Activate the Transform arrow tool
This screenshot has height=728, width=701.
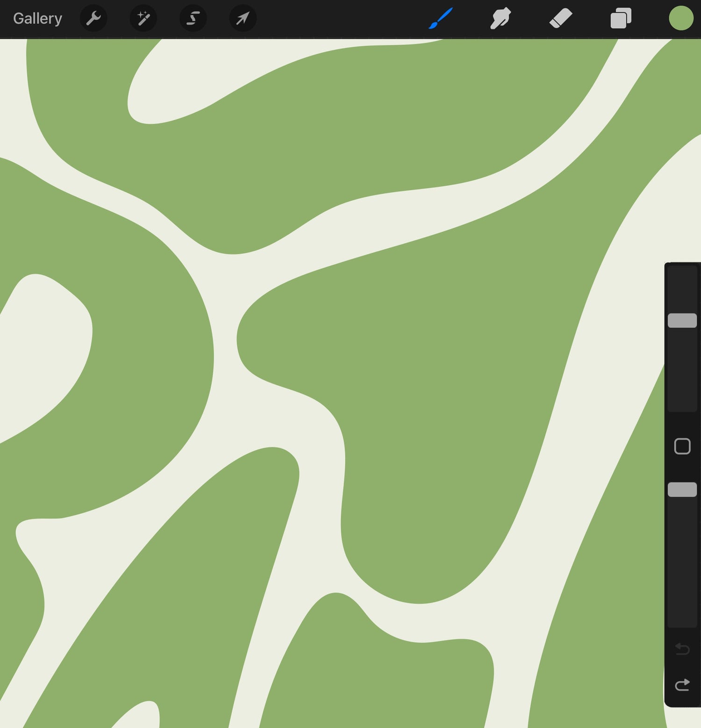(243, 19)
